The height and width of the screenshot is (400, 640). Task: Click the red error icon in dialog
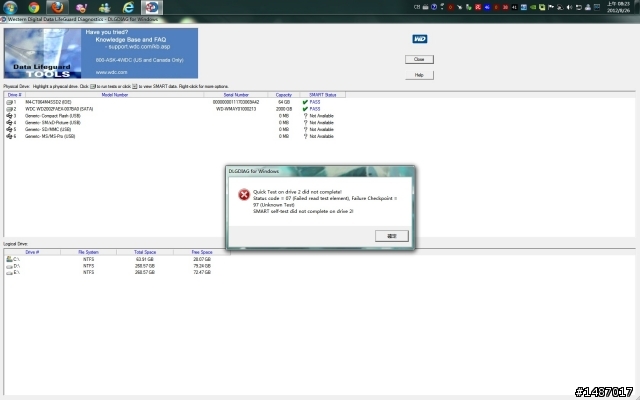(x=244, y=195)
